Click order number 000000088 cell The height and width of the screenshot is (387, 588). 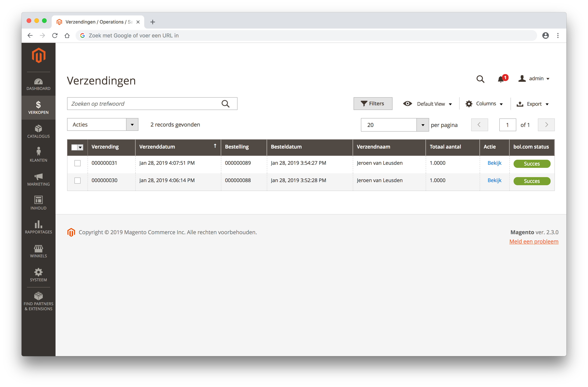(238, 180)
